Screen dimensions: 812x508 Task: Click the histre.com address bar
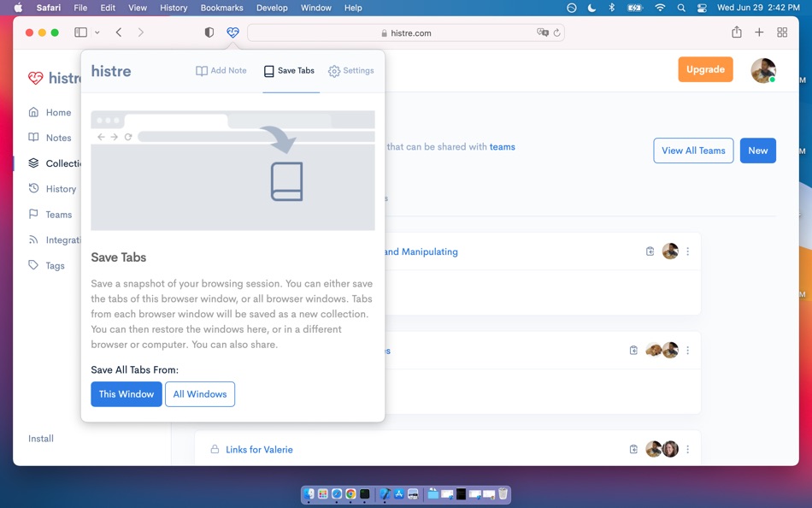[x=406, y=32]
